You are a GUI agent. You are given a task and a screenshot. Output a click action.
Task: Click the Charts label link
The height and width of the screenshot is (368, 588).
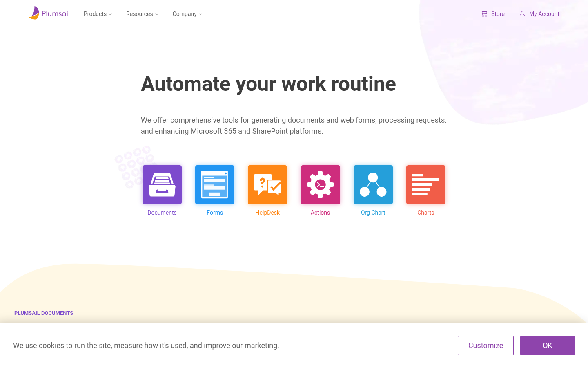(x=426, y=213)
